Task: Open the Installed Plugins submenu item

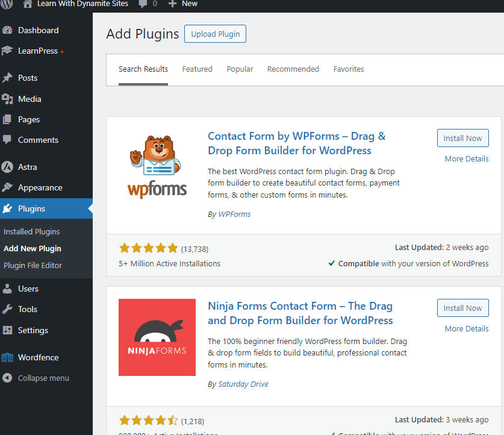Action: click(x=31, y=232)
